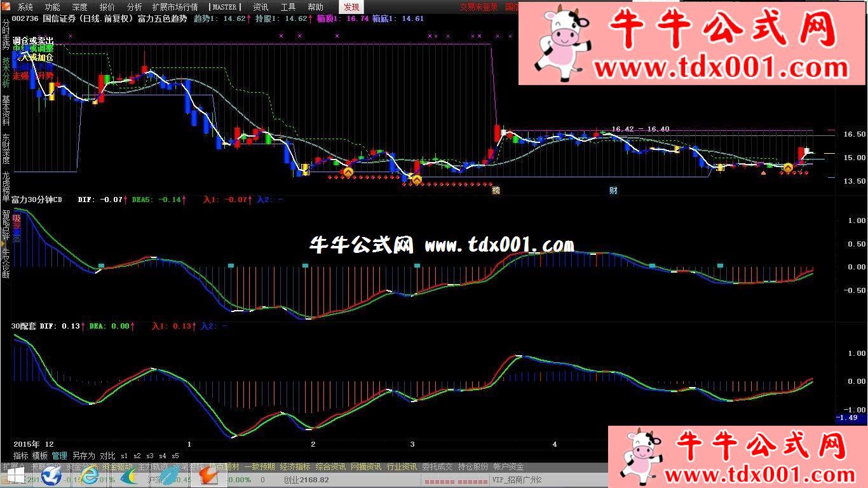This screenshot has height=488, width=868.
Task: Switch to the 发现 tab
Action: 351,7
